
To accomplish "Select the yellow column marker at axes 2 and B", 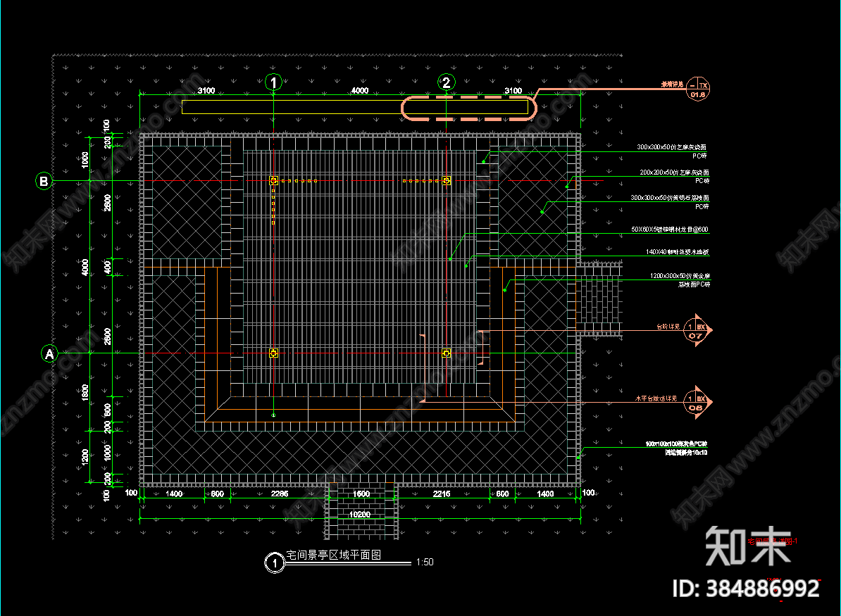I will click(x=447, y=181).
